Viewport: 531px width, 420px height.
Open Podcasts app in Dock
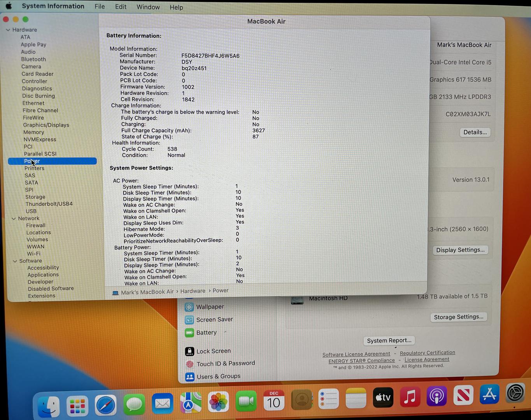tap(436, 396)
